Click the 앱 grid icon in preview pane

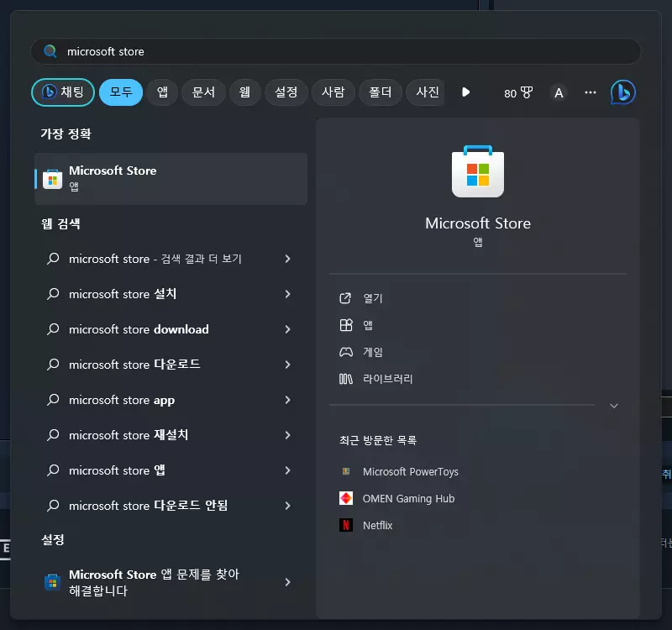[346, 325]
